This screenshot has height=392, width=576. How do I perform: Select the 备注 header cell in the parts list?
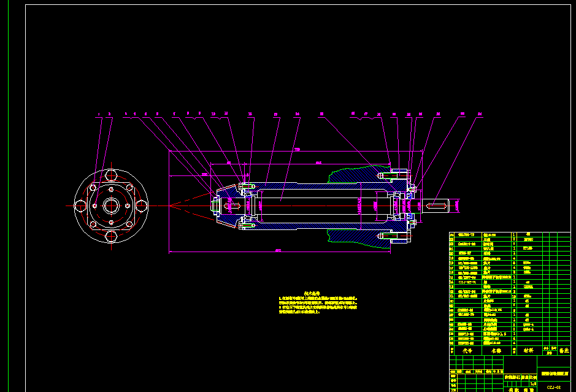tap(564, 351)
